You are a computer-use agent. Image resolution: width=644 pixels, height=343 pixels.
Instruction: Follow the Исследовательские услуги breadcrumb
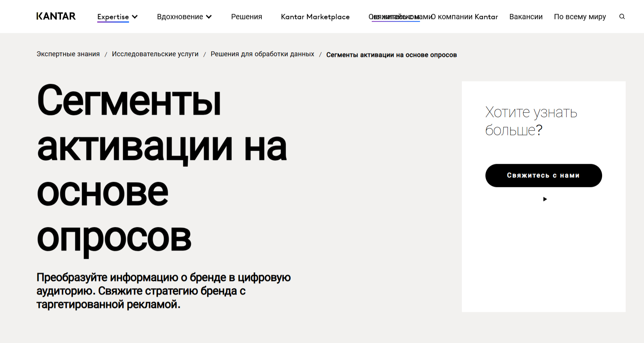click(x=156, y=54)
